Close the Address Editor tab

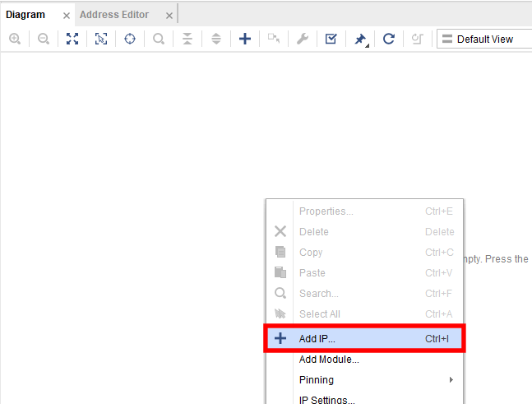[169, 16]
